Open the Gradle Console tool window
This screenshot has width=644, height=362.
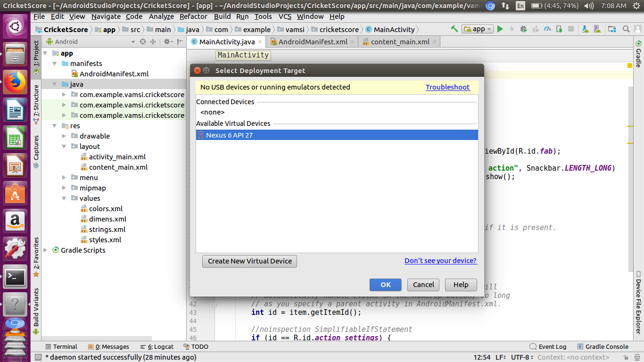tap(603, 346)
